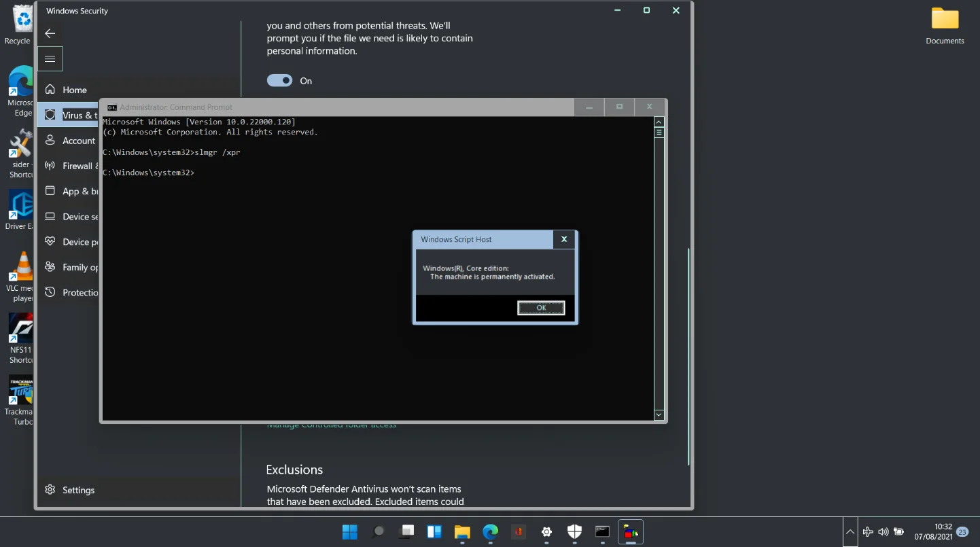Open Firewall & network protection sidebar item
Viewport: 980px width, 547px height.
click(x=68, y=166)
